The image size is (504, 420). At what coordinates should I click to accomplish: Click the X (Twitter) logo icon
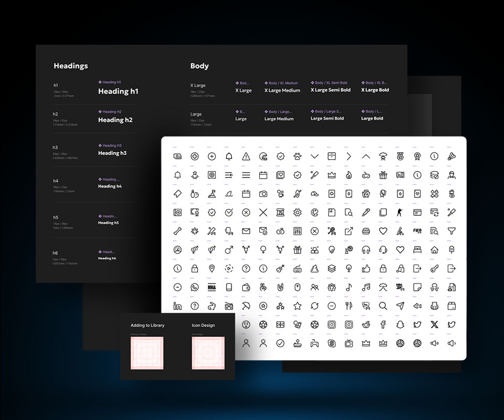(434, 325)
